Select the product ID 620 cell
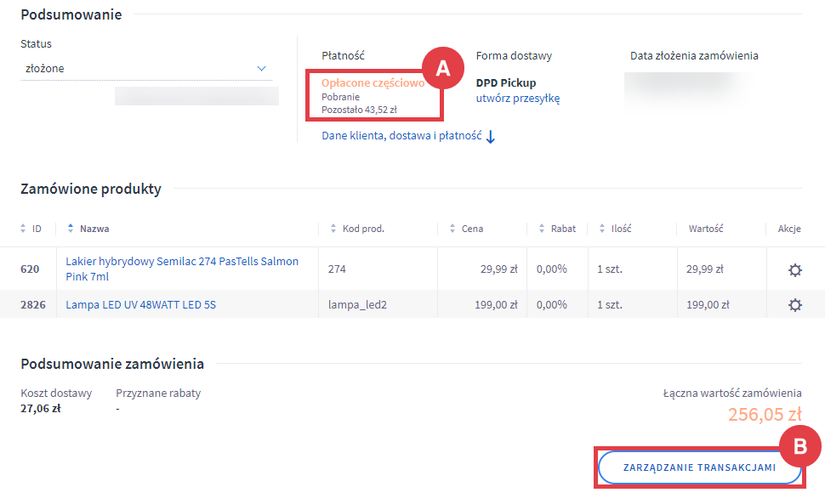The height and width of the screenshot is (504, 825). (x=30, y=269)
